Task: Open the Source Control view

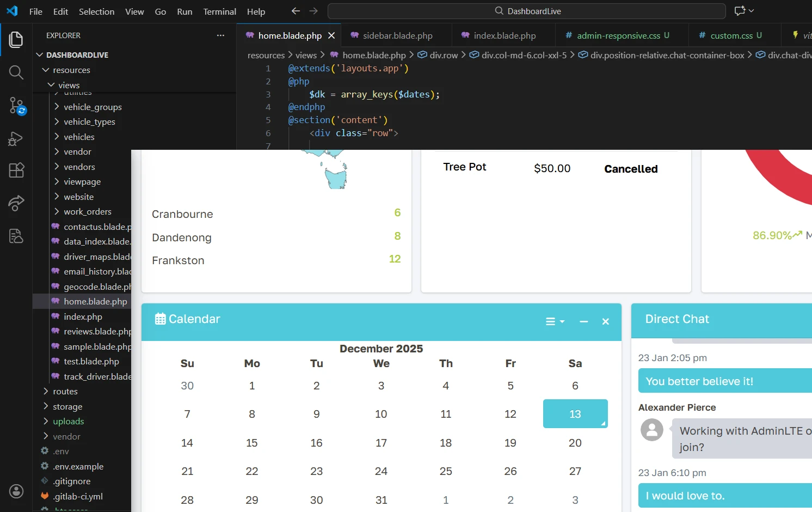Action: pyautogui.click(x=16, y=105)
